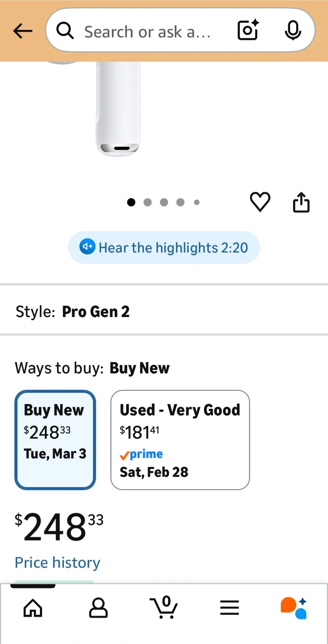Play Hear the highlights audio
Viewport: 328px width, 644px height.
(x=164, y=247)
